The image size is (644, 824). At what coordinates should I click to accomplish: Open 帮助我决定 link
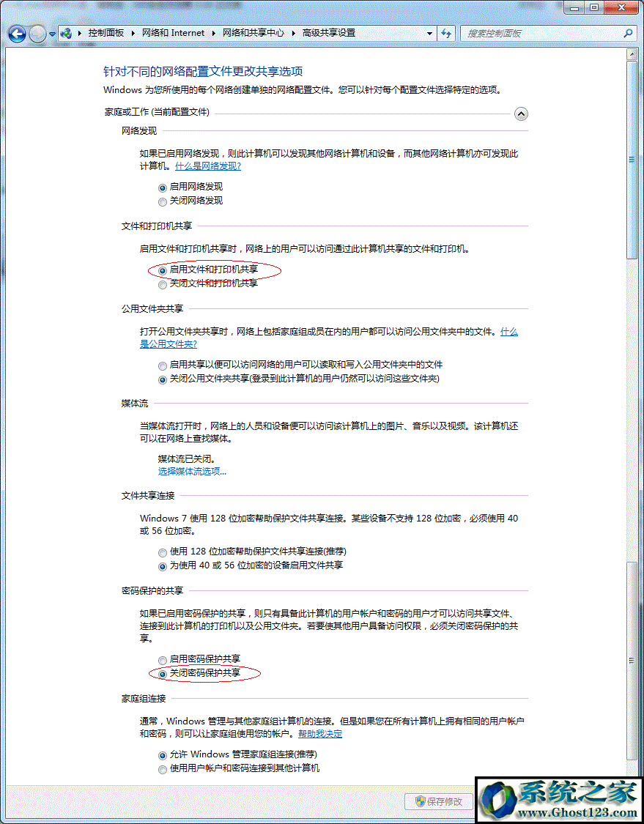point(320,734)
